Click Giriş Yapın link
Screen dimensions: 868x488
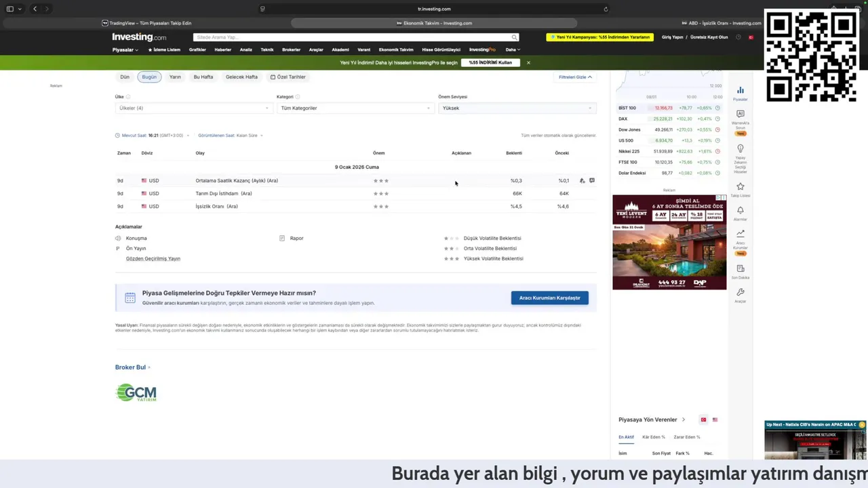(x=672, y=37)
